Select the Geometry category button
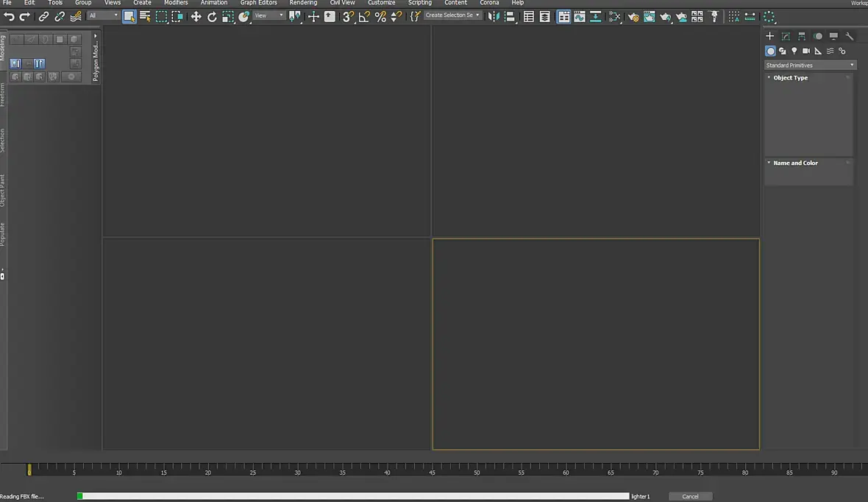Screen dimensions: 868x502 click(770, 51)
